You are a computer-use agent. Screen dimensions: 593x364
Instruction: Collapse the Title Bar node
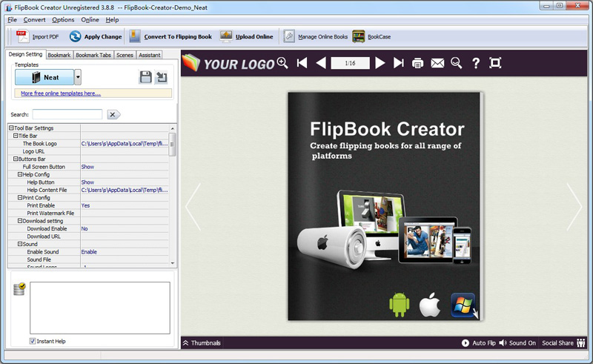(16, 136)
